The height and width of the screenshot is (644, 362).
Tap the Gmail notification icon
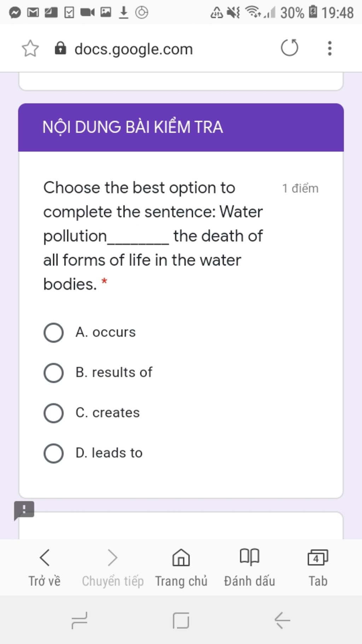pyautogui.click(x=33, y=13)
